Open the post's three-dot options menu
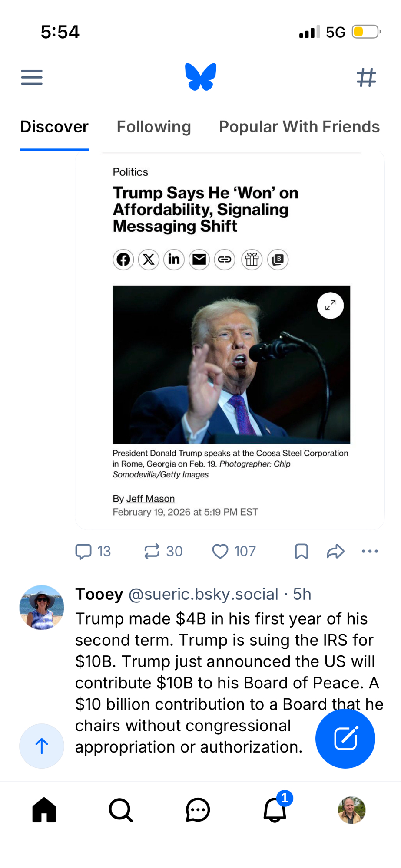The width and height of the screenshot is (401, 868). pos(370,551)
